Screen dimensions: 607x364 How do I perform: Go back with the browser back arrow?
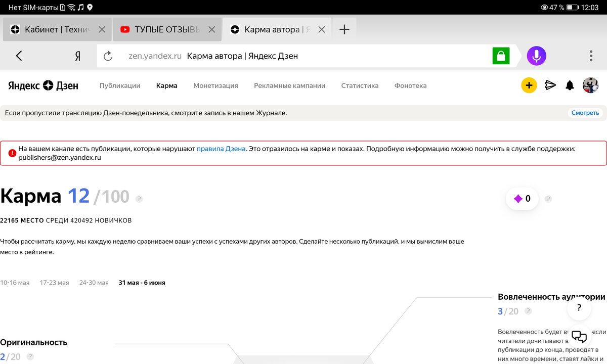(19, 56)
